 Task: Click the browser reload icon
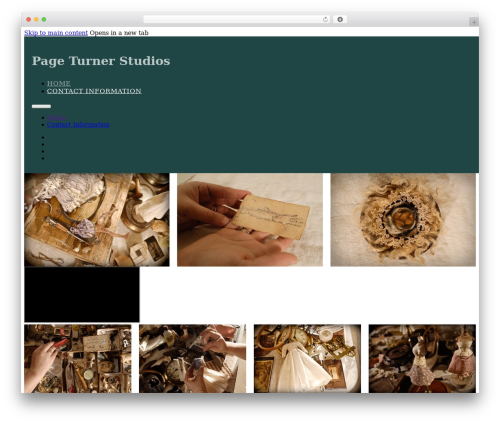[325, 20]
